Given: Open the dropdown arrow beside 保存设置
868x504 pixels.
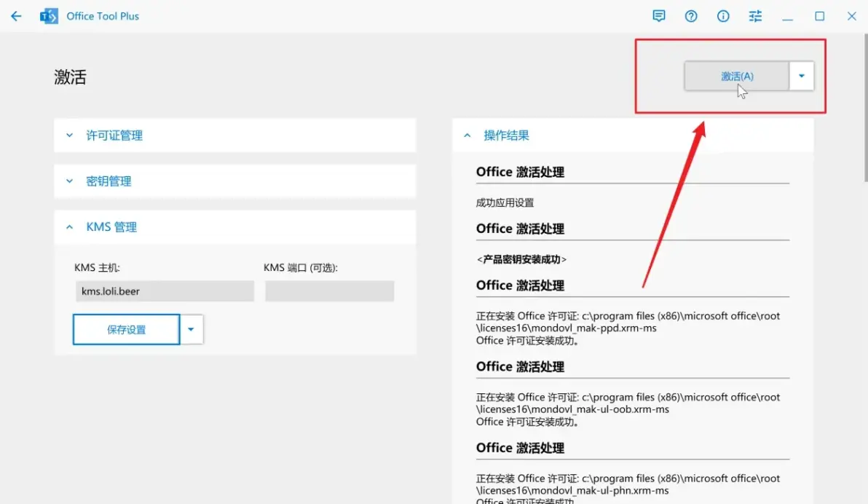Looking at the screenshot, I should (x=191, y=329).
